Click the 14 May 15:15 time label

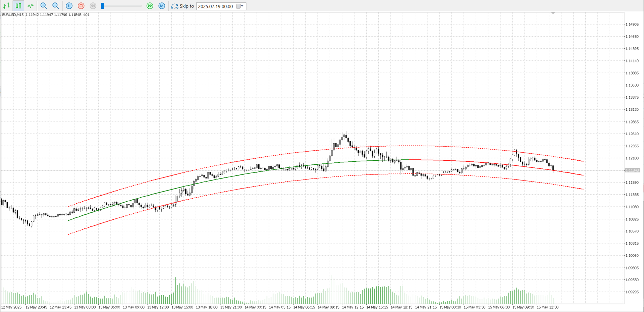coord(377,307)
